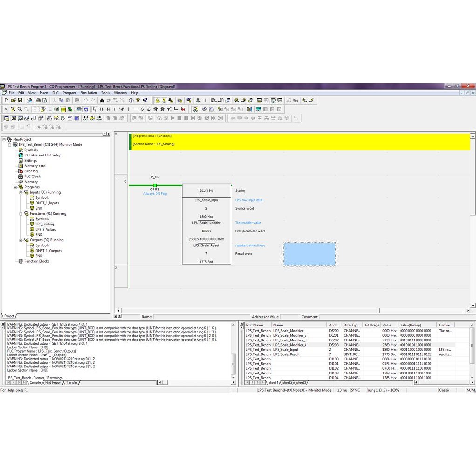The height and width of the screenshot is (476, 476).
Task: Set monitor display to hex 16 icon
Action: point(99,118)
